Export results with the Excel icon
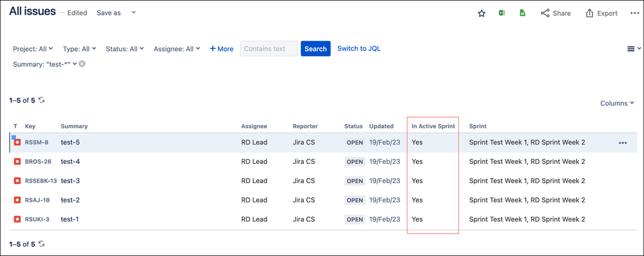The height and width of the screenshot is (256, 644). 502,13
